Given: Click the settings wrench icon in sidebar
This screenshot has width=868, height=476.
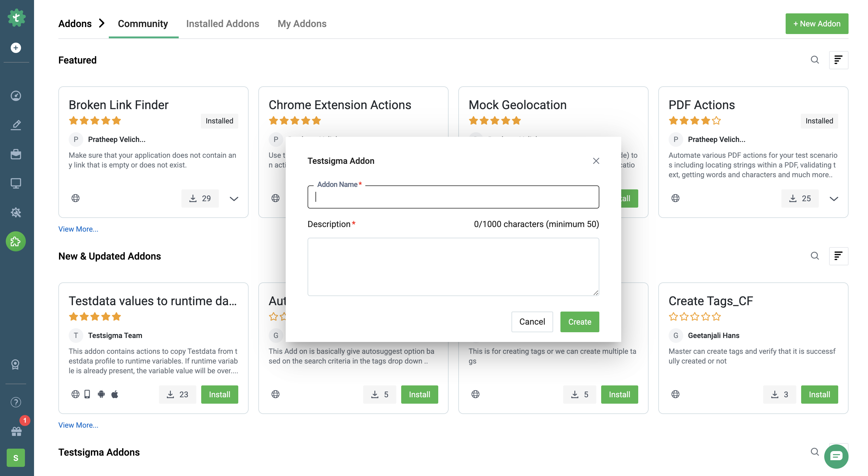Looking at the screenshot, I should pos(15,212).
